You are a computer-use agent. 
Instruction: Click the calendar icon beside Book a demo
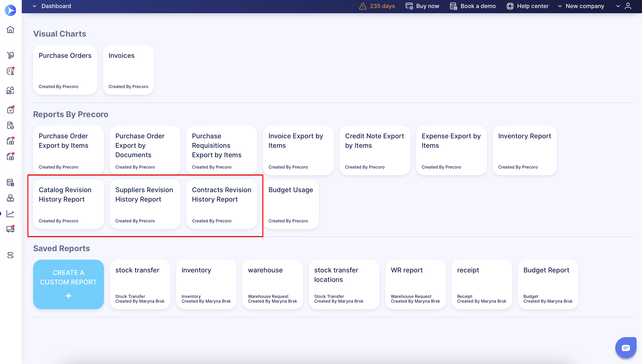[454, 6]
